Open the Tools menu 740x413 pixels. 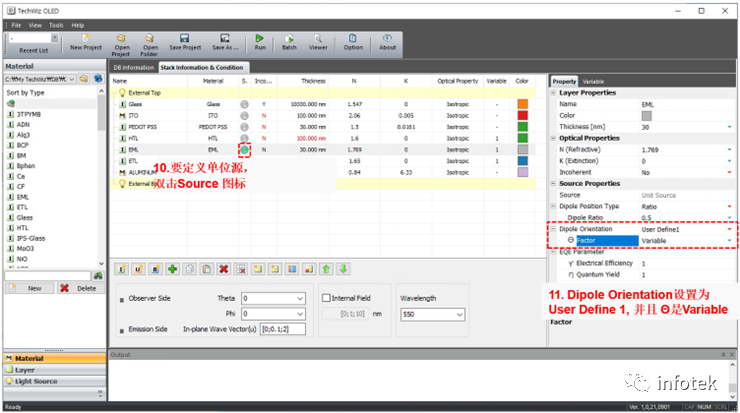coord(56,25)
